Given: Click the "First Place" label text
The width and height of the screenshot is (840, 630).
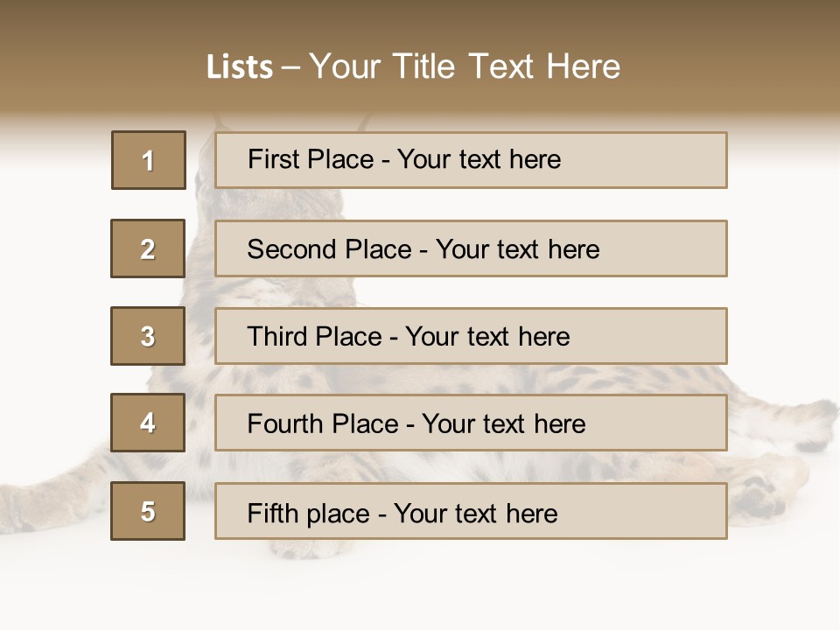Looking at the screenshot, I should coord(310,159).
